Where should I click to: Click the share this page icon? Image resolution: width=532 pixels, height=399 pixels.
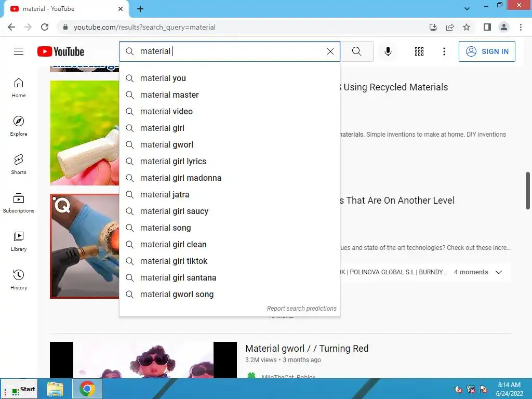[450, 27]
